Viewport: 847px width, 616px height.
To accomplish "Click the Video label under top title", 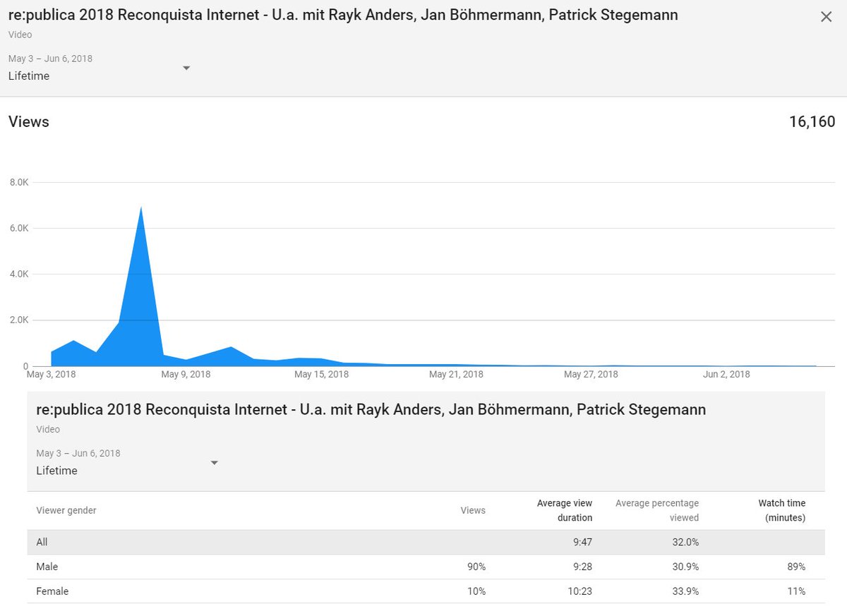I will [20, 35].
